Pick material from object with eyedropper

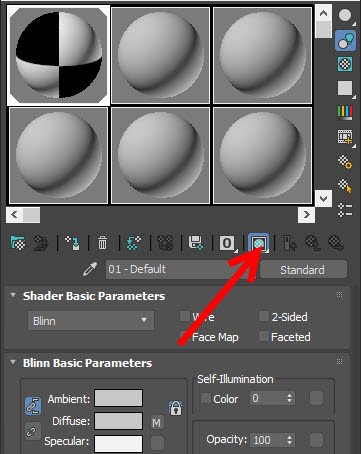[x=90, y=269]
